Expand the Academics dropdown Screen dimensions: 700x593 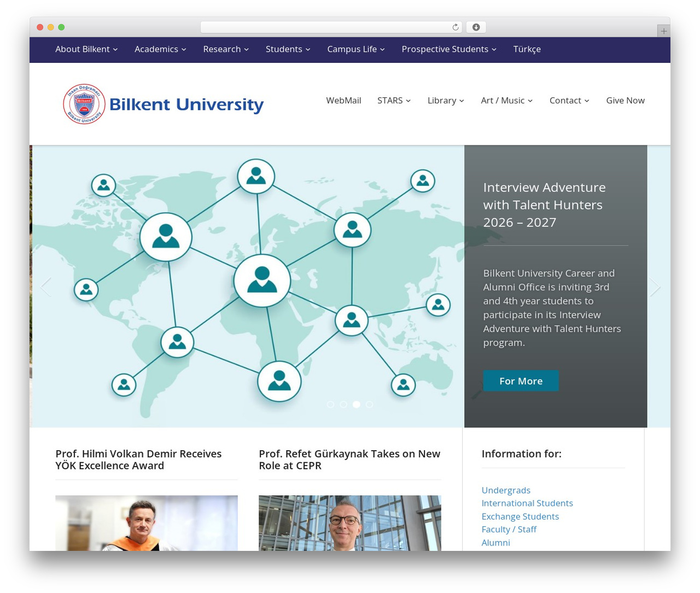(160, 49)
